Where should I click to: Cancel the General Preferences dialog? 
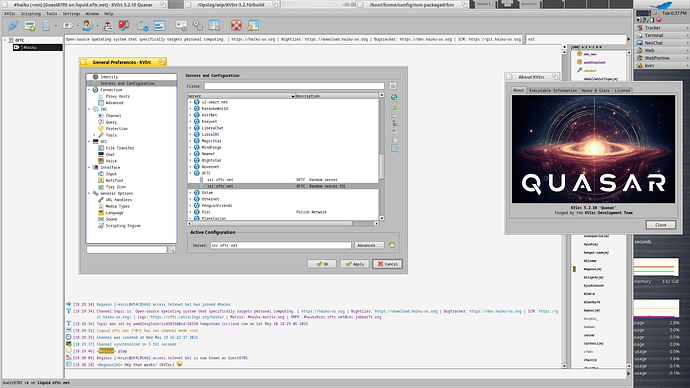pos(387,264)
